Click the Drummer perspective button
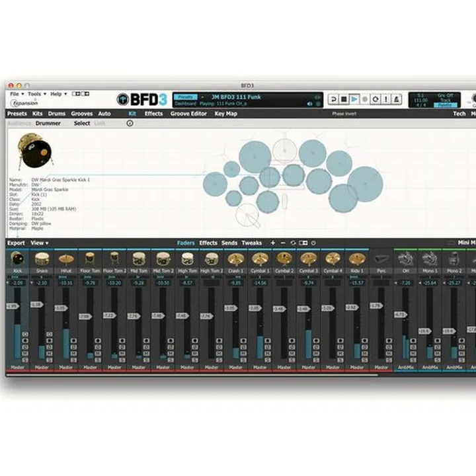 coord(48,123)
